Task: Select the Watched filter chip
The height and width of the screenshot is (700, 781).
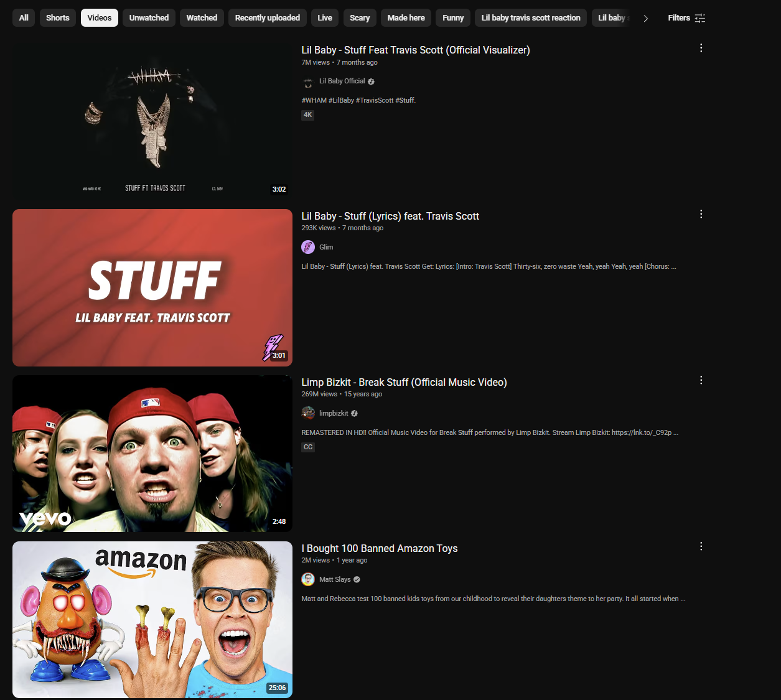Action: tap(202, 18)
